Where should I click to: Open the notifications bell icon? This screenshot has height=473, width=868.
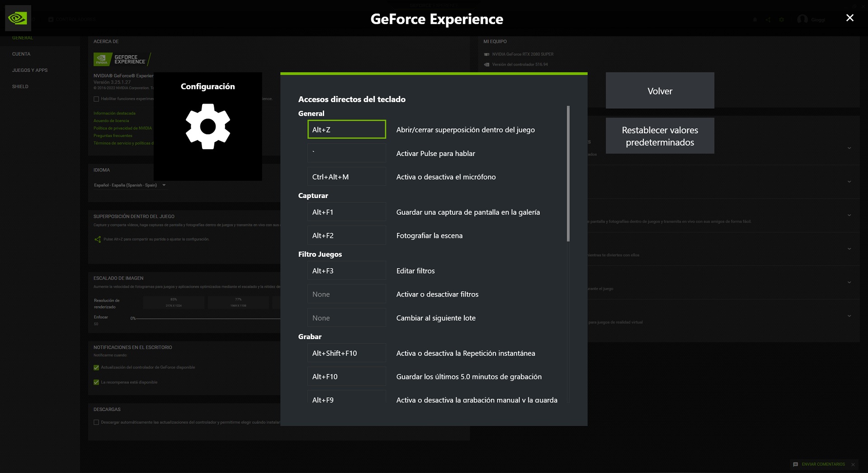pos(755,20)
